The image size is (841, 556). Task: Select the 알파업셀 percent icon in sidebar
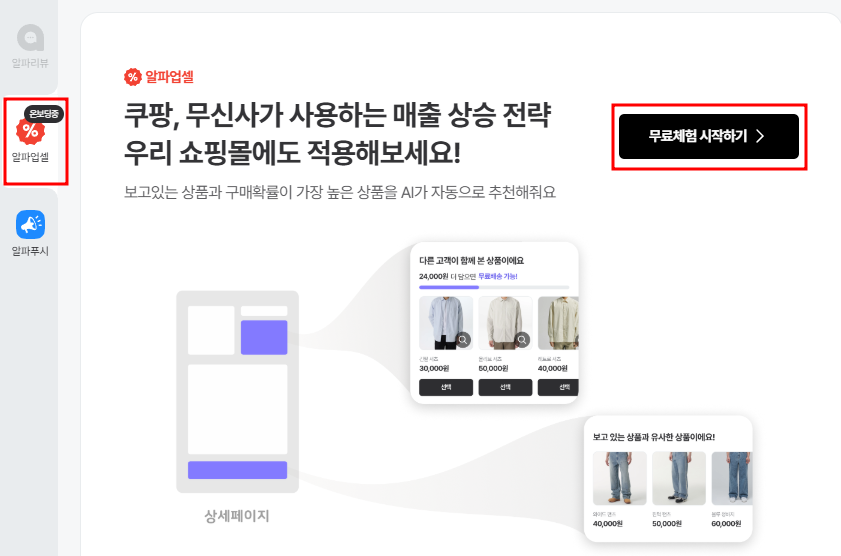[30, 131]
